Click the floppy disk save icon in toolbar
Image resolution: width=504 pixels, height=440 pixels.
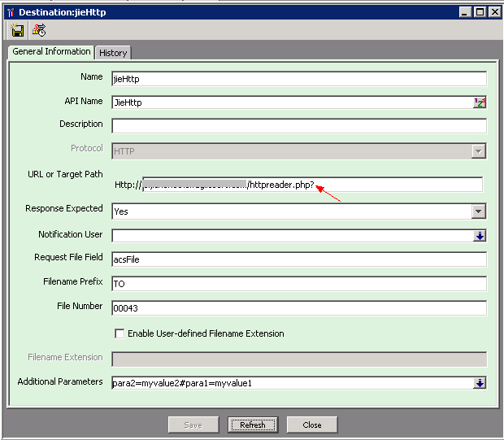tap(16, 30)
